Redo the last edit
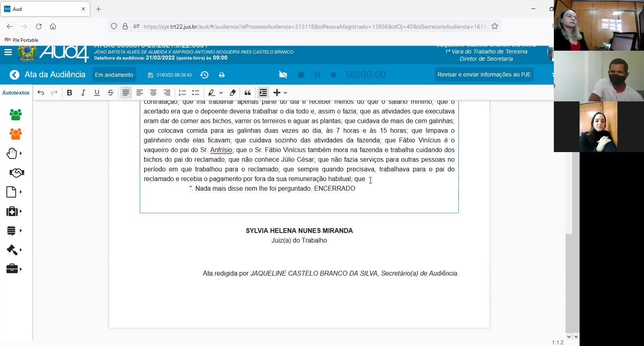Viewport: 644px width, 346px height. 54,93
